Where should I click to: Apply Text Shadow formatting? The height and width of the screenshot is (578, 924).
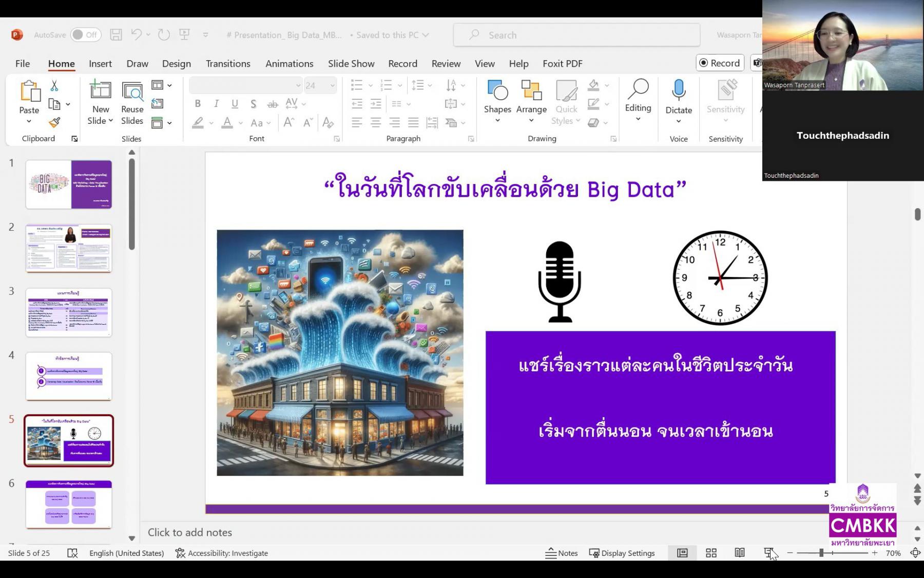coord(253,104)
